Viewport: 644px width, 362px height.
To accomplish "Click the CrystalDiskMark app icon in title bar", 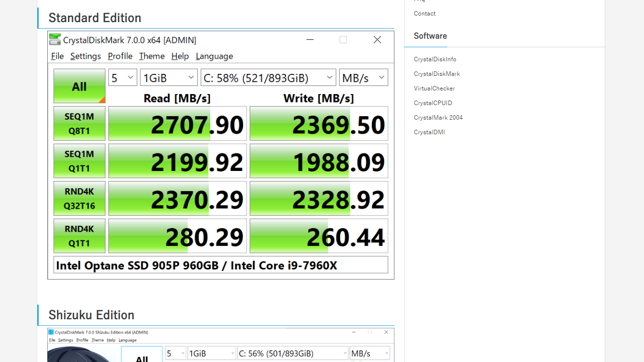I will click(55, 40).
